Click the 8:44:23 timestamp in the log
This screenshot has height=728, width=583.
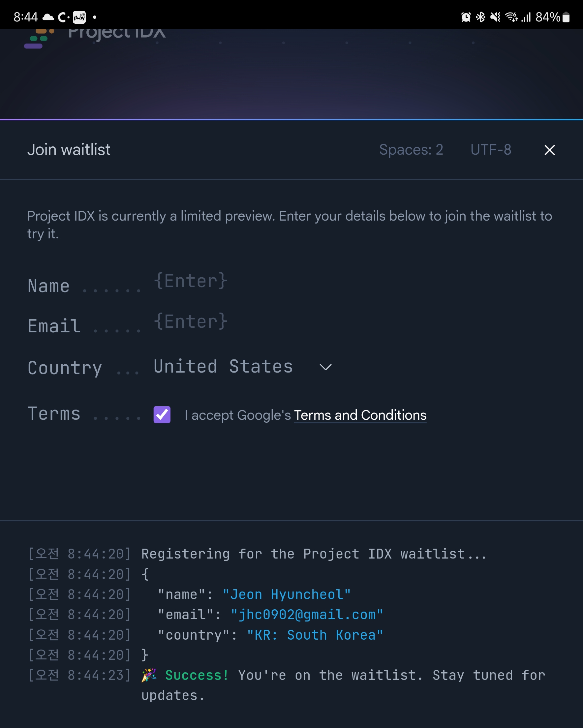click(x=79, y=675)
